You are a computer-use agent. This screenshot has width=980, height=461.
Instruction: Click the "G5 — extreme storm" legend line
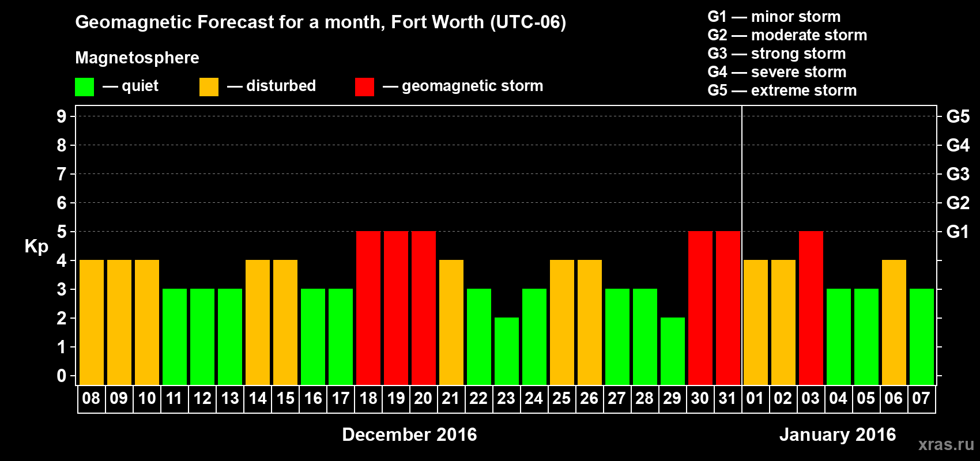[782, 90]
